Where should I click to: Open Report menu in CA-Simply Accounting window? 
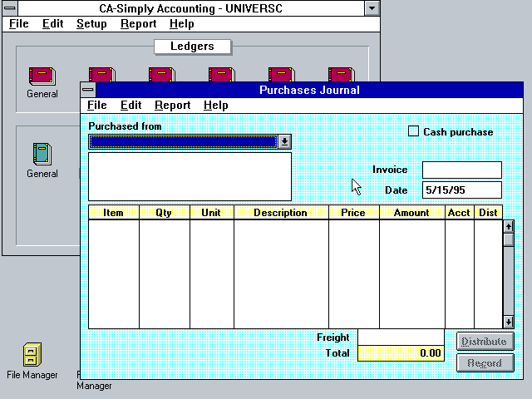click(139, 24)
